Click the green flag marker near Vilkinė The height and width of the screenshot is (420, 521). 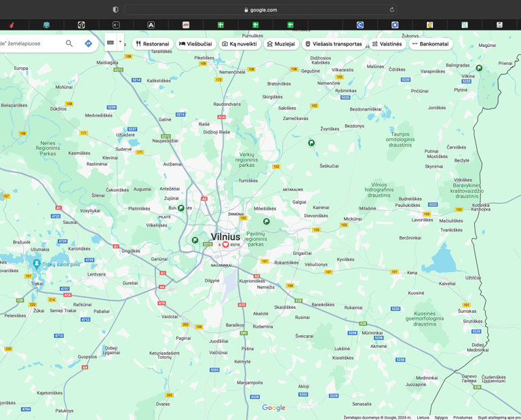(479, 68)
